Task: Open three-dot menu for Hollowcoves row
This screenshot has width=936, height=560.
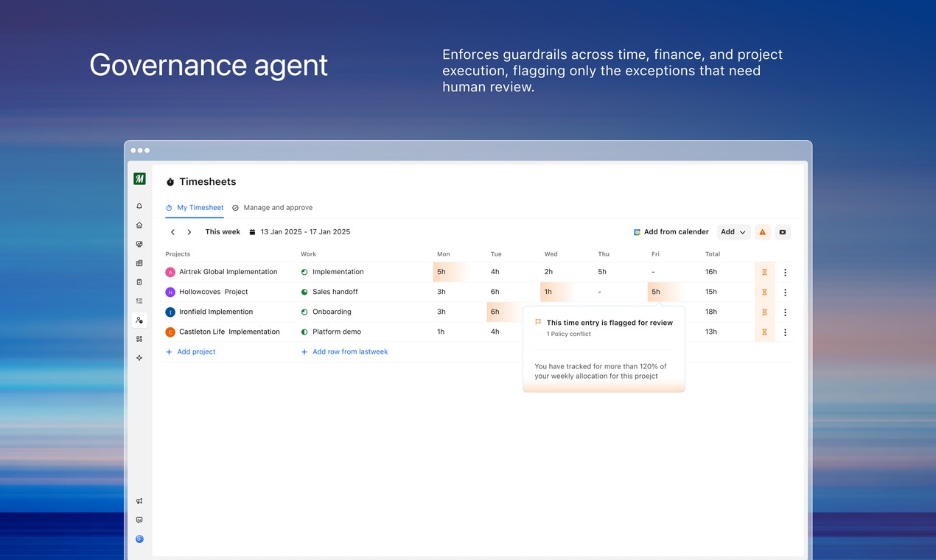Action: [785, 293]
